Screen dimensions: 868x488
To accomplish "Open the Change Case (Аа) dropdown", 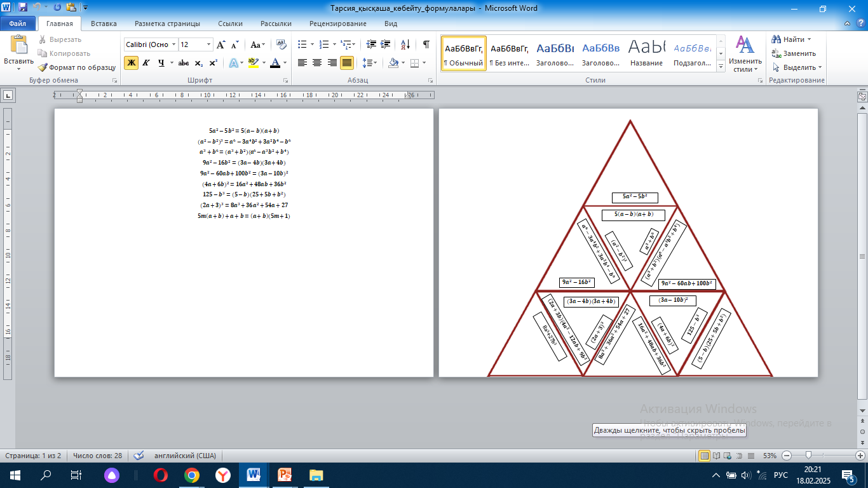I will [258, 44].
